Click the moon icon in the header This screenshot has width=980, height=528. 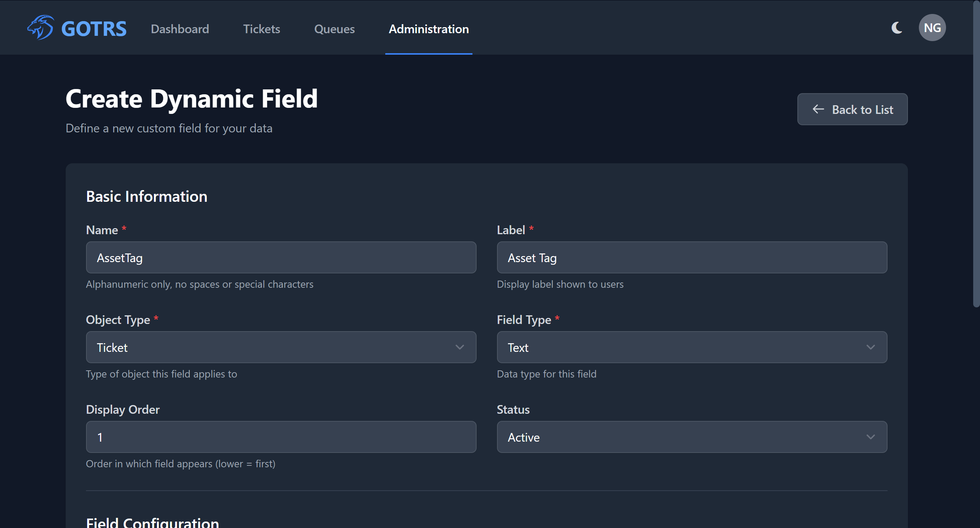pyautogui.click(x=897, y=28)
